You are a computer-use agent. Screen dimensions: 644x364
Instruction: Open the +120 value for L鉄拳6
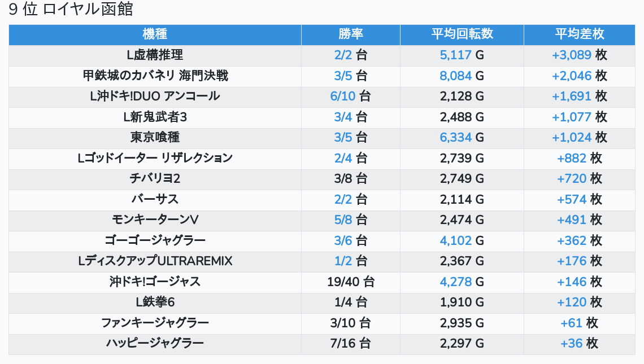(572, 302)
